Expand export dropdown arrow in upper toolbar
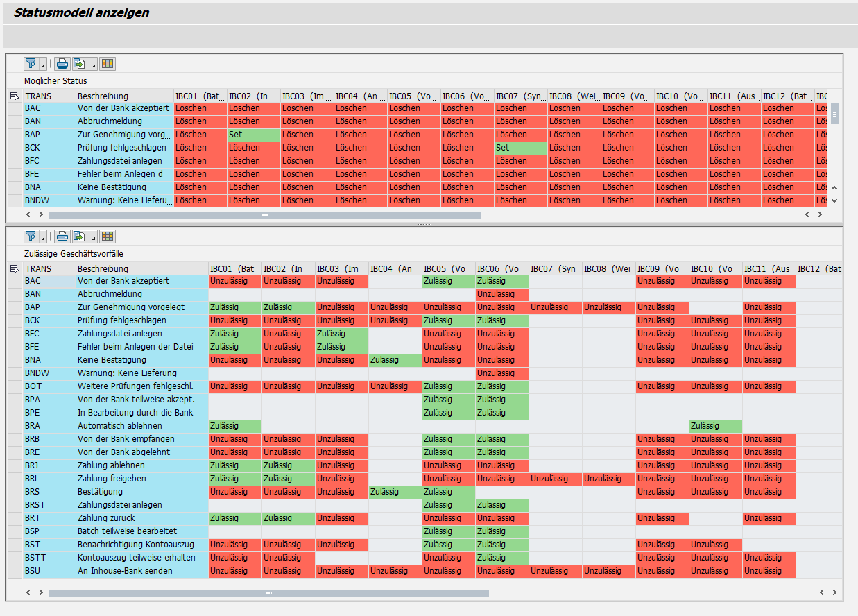 pos(93,66)
